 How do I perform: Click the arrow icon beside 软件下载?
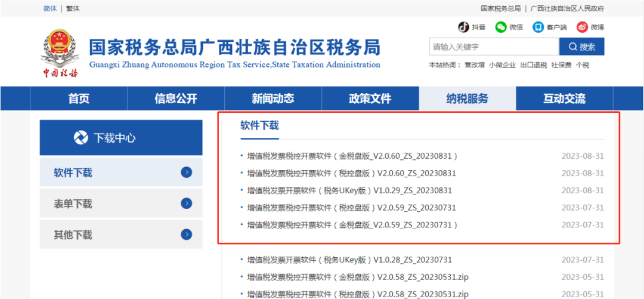[187, 172]
